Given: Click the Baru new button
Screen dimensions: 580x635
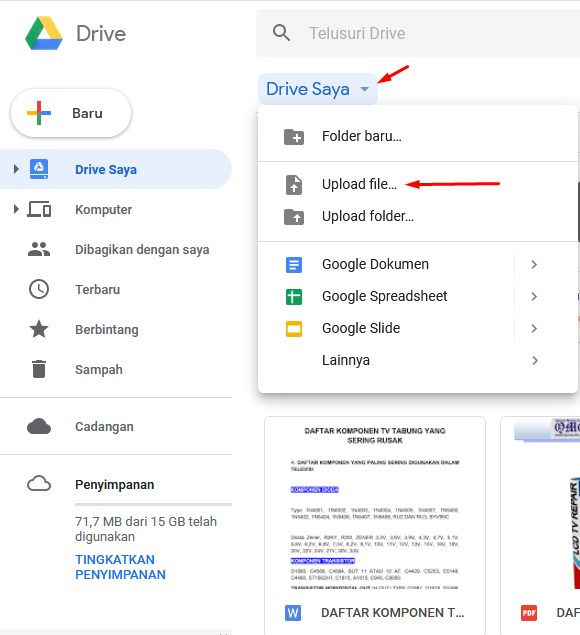Looking at the screenshot, I should coord(71,113).
